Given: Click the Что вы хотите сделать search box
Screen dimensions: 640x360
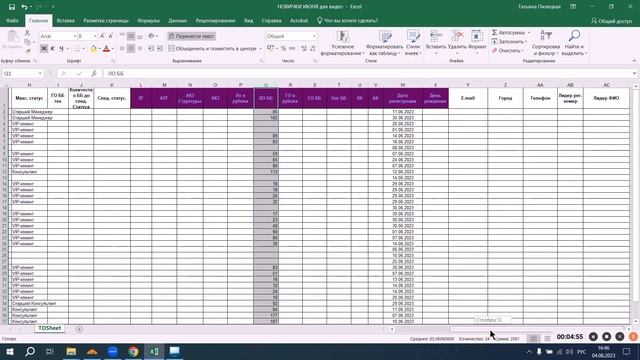Looking at the screenshot, I should click(x=347, y=21).
